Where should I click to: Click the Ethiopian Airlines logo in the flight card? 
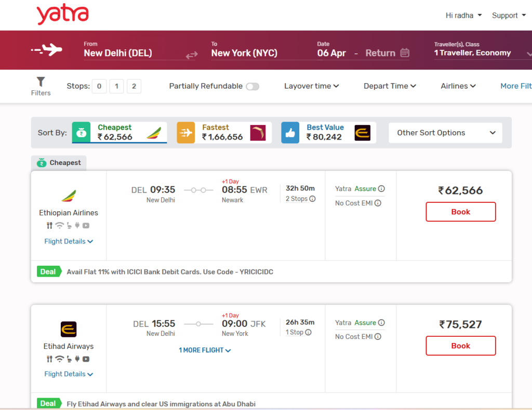coord(69,196)
